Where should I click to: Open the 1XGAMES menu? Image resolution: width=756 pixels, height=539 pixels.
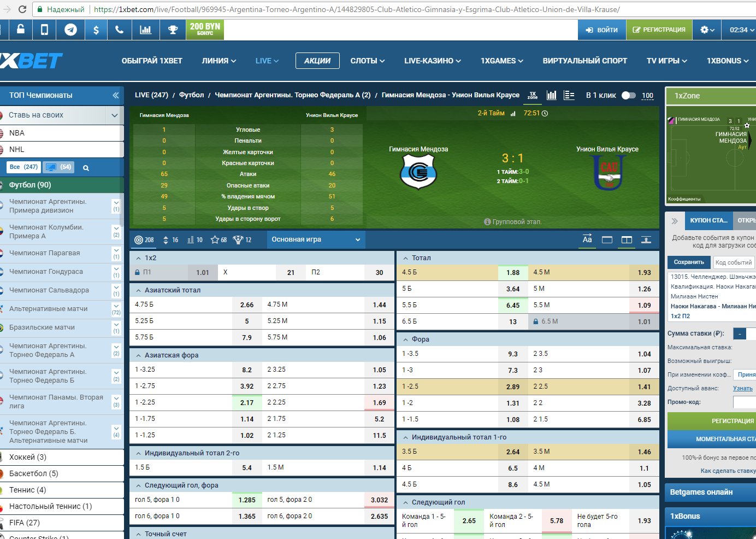tap(502, 61)
